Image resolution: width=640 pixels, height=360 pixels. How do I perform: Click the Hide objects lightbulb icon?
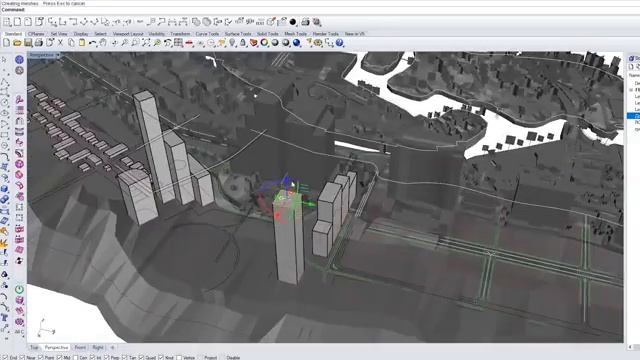tap(232, 42)
